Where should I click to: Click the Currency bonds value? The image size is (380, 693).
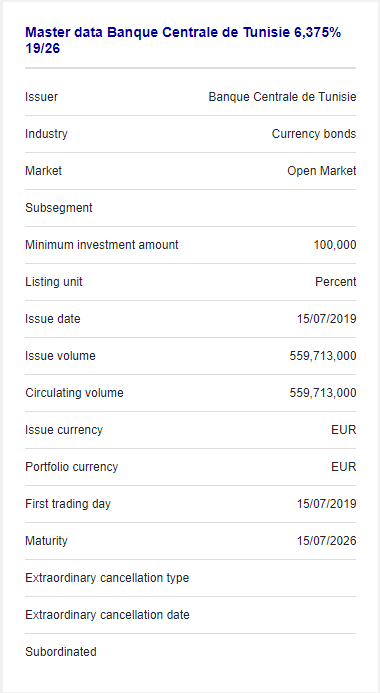tap(314, 134)
